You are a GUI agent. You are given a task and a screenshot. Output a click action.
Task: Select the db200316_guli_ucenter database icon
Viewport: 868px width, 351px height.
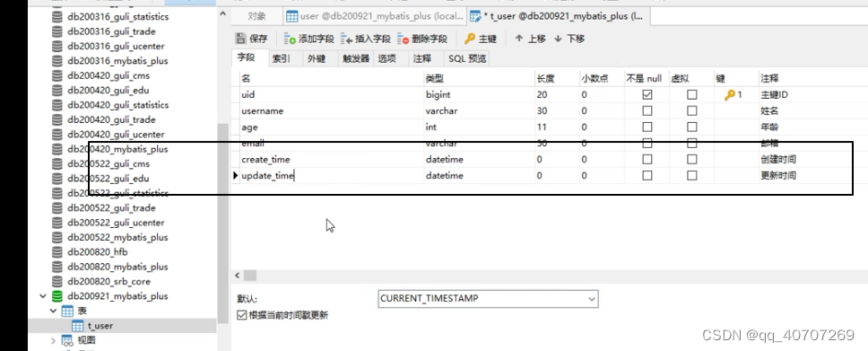pyautogui.click(x=57, y=46)
